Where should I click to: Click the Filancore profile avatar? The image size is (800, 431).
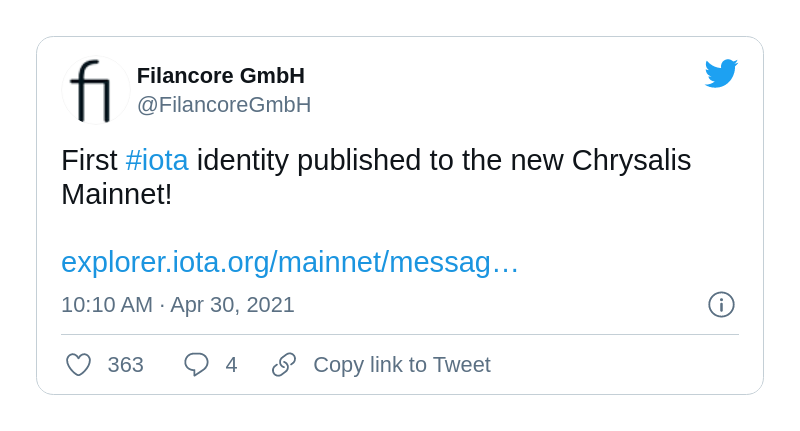coord(96,90)
